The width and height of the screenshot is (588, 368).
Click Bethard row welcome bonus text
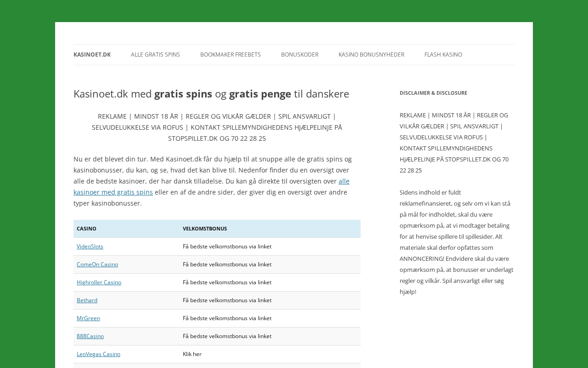[x=227, y=300]
